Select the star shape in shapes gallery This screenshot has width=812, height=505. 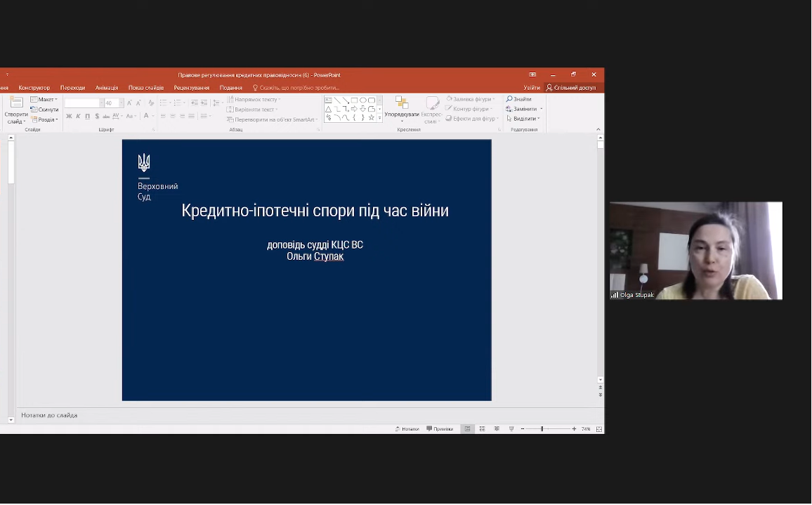(372, 118)
